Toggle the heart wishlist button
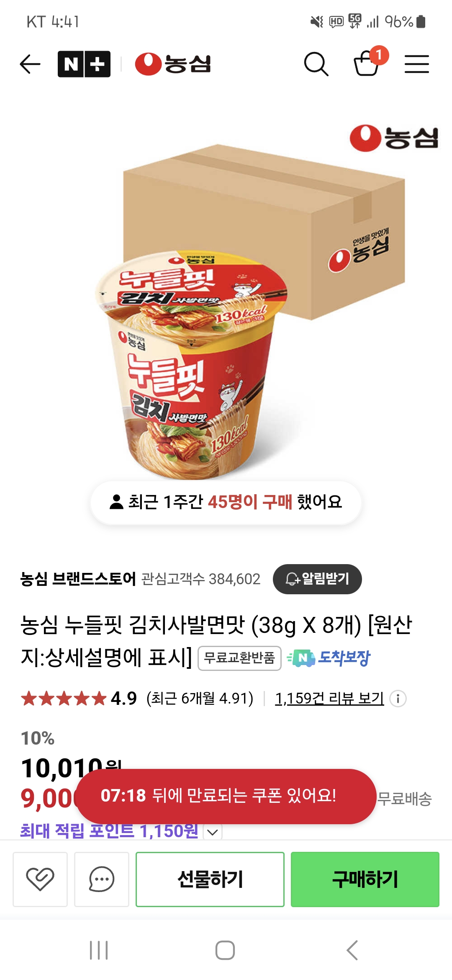Viewport: 452px width, 980px height. pos(40,879)
